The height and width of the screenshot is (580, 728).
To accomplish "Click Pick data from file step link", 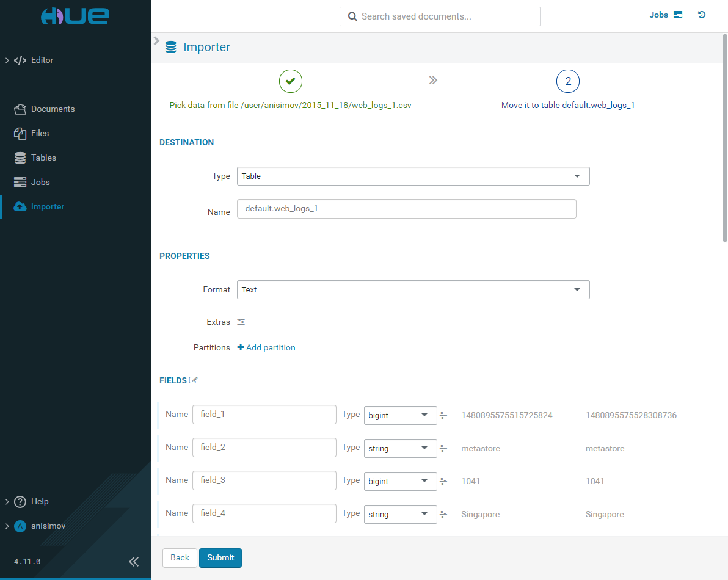I will coord(290,106).
